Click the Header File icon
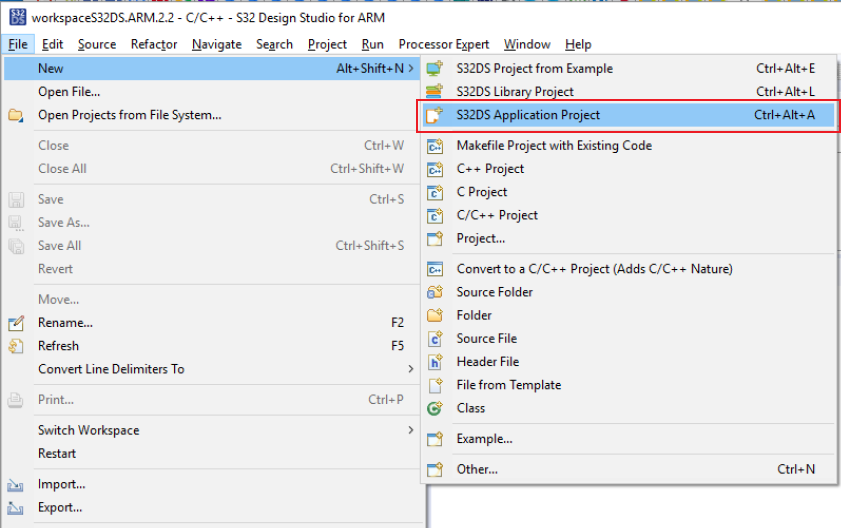 click(x=434, y=362)
